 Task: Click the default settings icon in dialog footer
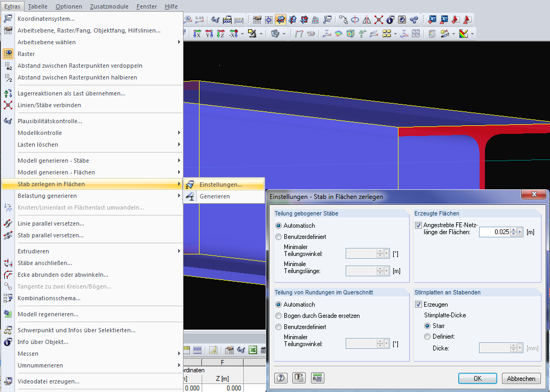point(299,378)
